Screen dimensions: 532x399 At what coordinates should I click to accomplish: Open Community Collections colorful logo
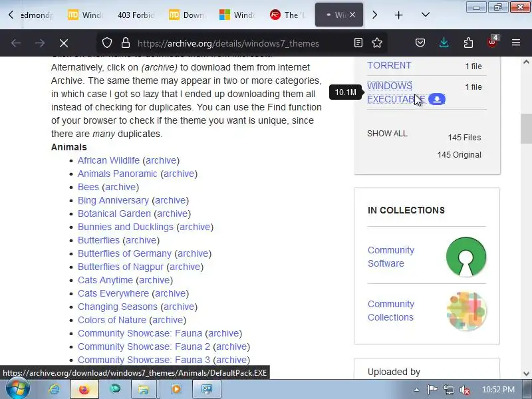tap(466, 311)
